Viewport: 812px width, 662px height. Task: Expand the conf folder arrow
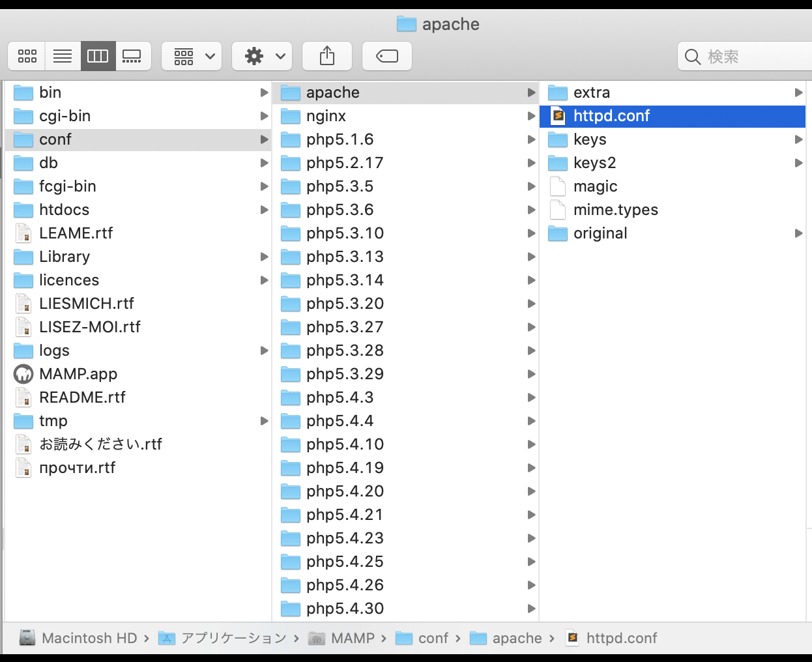pyautogui.click(x=264, y=139)
